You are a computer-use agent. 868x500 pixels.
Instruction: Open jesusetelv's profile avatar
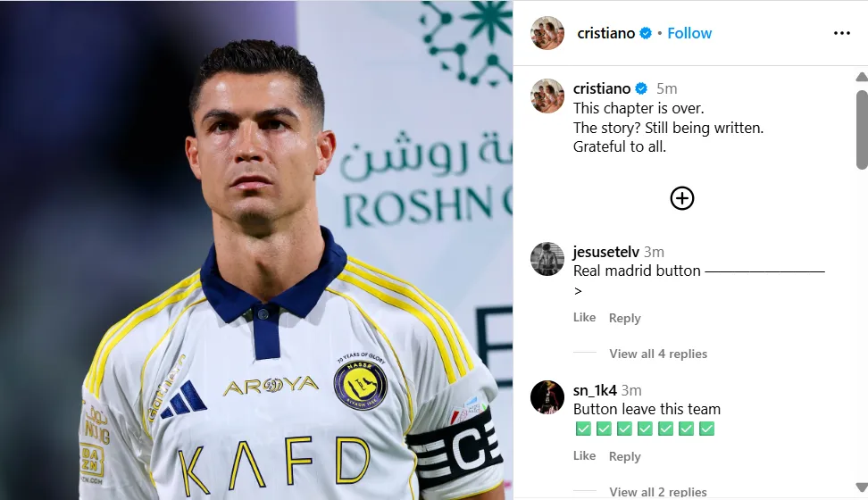pyautogui.click(x=547, y=259)
